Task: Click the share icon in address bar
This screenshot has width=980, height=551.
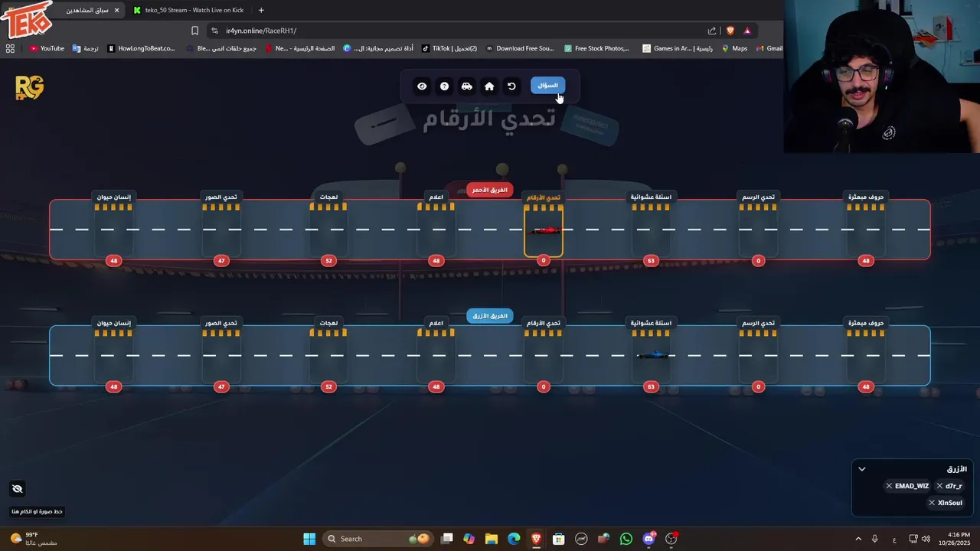Action: click(712, 31)
